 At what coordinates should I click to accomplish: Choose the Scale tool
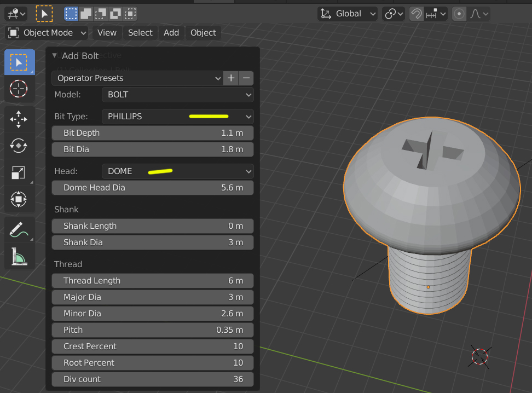[x=19, y=172]
